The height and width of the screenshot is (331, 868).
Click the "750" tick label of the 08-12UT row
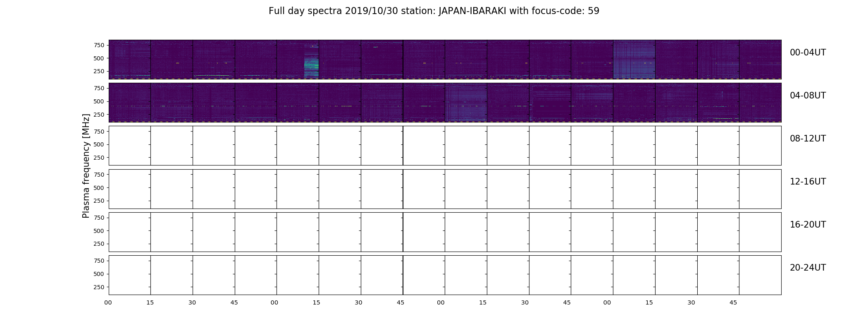99,131
